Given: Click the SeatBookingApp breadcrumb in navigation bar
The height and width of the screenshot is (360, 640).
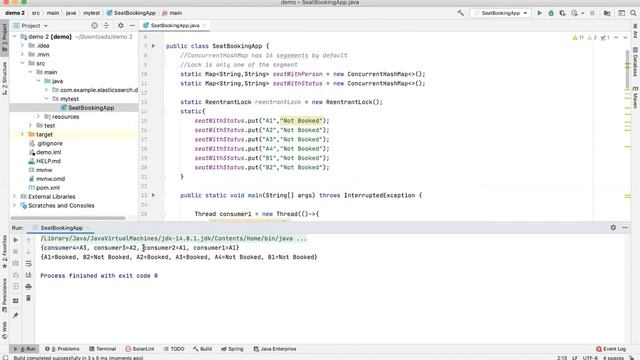Looking at the screenshot, I should coord(131,13).
